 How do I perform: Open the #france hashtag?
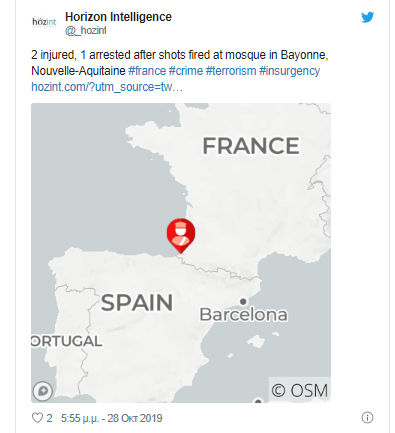click(147, 71)
